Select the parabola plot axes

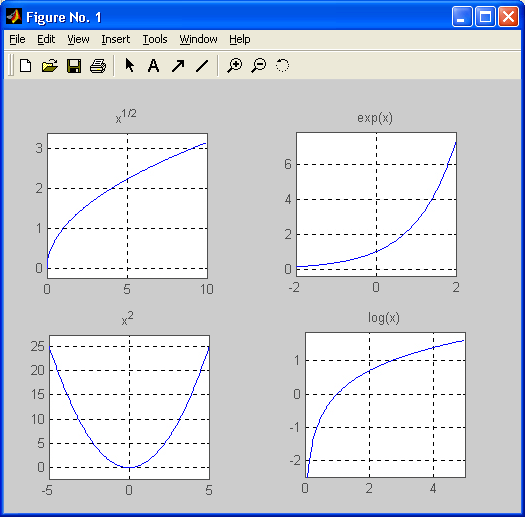click(129, 407)
